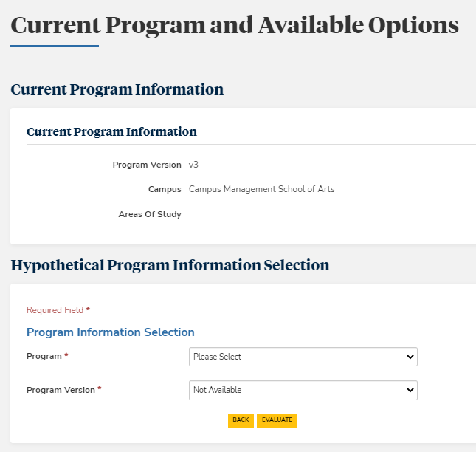
Task: Click the Areas Of Study label
Action: pos(150,214)
